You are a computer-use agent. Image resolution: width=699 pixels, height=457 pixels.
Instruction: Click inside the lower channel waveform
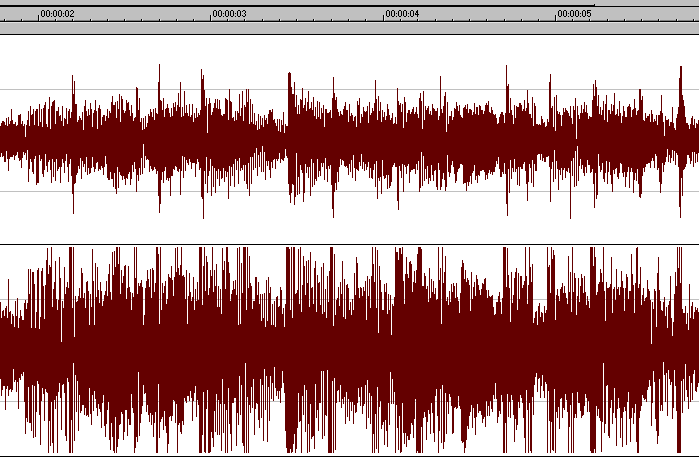pyautogui.click(x=350, y=350)
